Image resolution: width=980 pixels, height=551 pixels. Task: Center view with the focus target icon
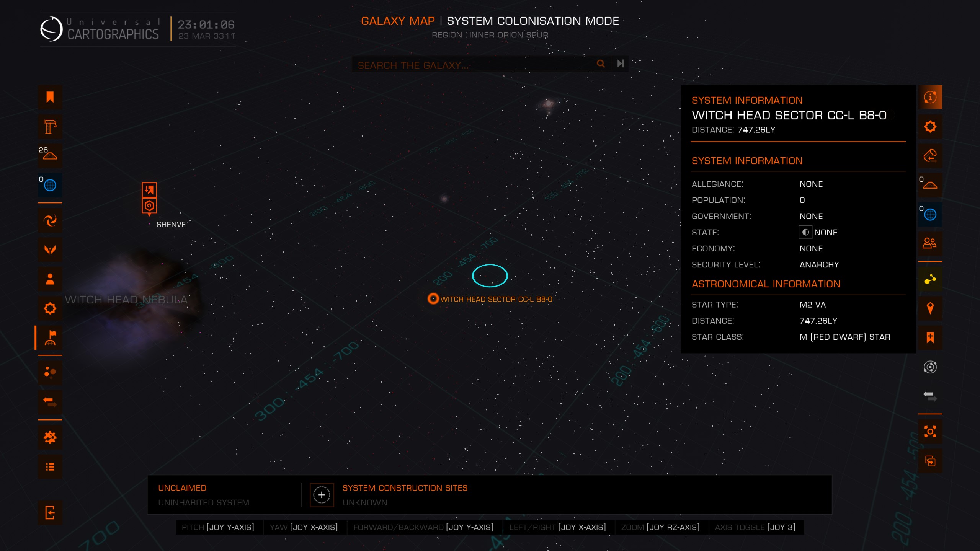(x=930, y=432)
